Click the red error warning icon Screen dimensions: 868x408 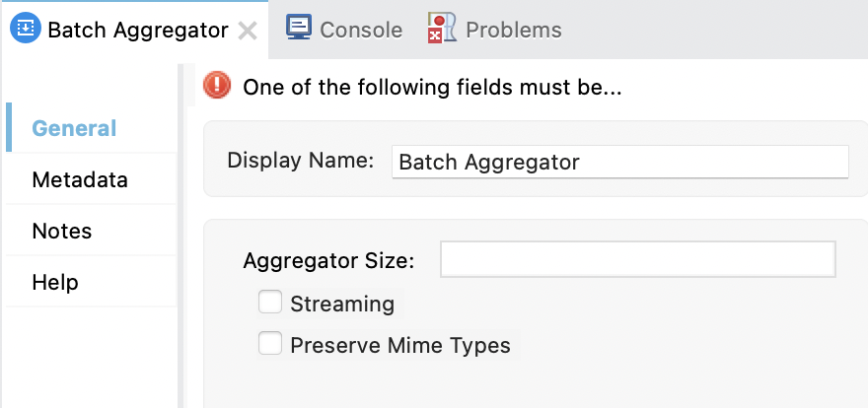pos(217,86)
